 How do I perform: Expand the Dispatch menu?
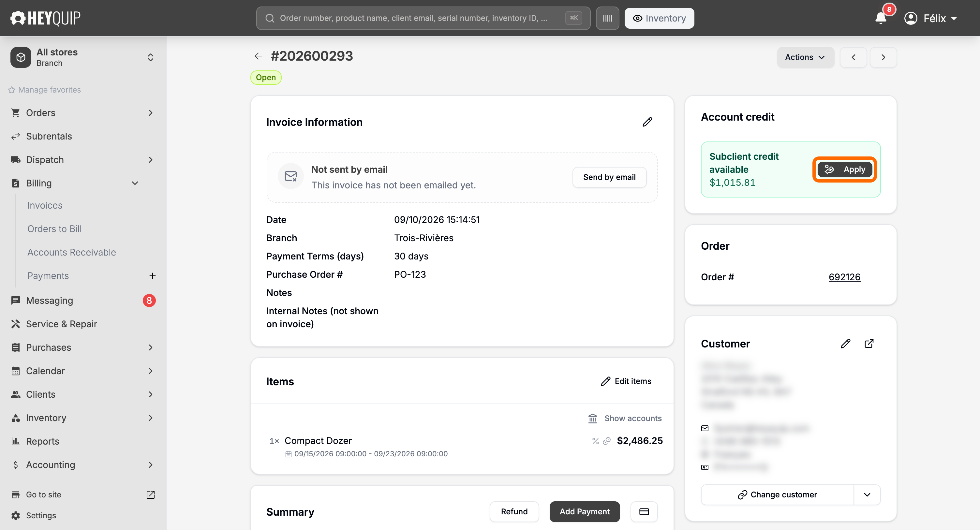(x=151, y=160)
